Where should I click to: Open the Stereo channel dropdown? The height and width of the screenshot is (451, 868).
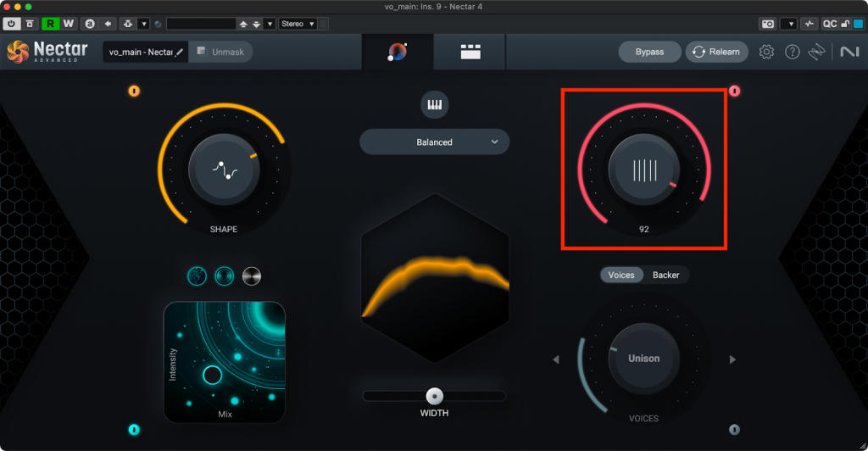pos(298,24)
